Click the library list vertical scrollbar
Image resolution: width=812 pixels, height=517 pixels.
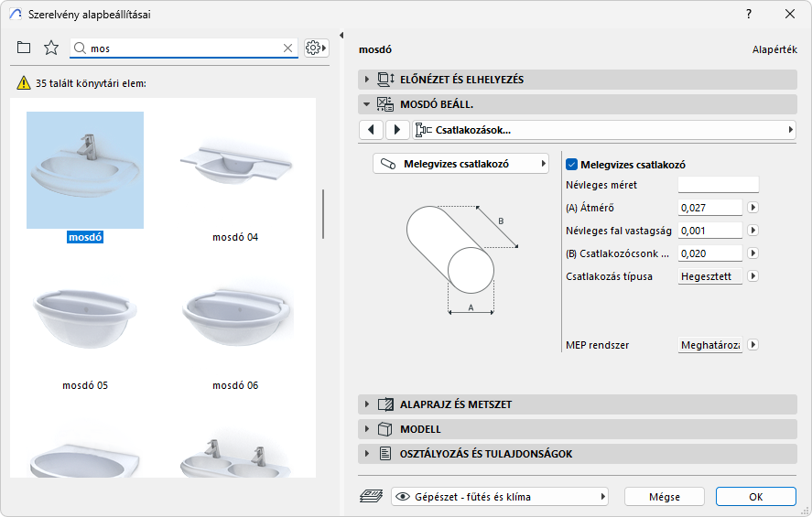point(322,213)
